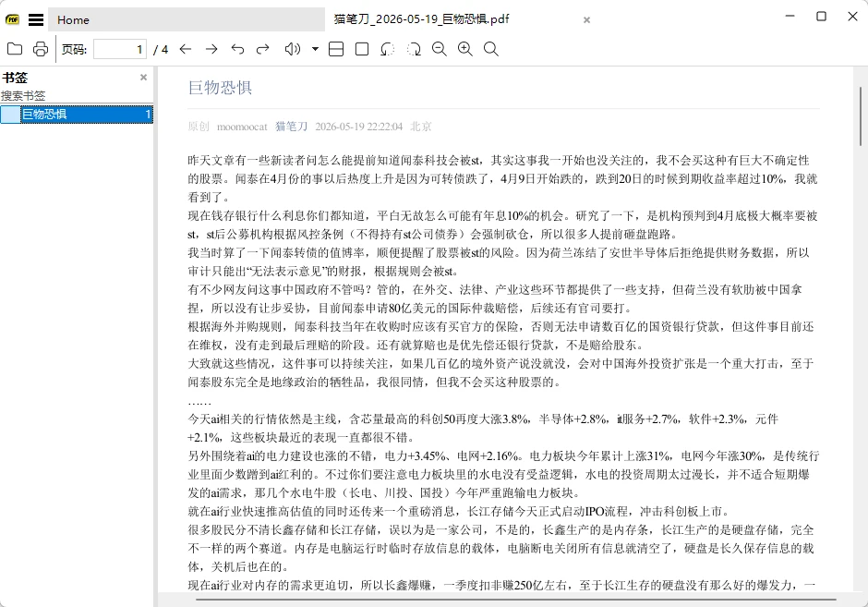The height and width of the screenshot is (607, 868).
Task: Click the page number input field
Action: point(119,49)
